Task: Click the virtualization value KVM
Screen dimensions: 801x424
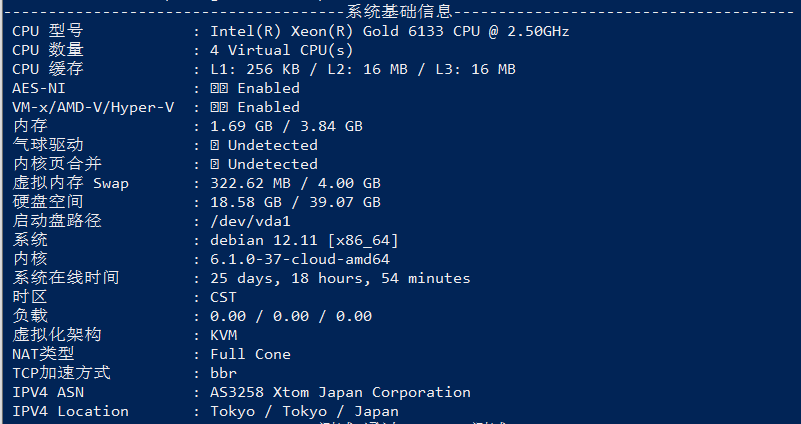Action: point(223,336)
